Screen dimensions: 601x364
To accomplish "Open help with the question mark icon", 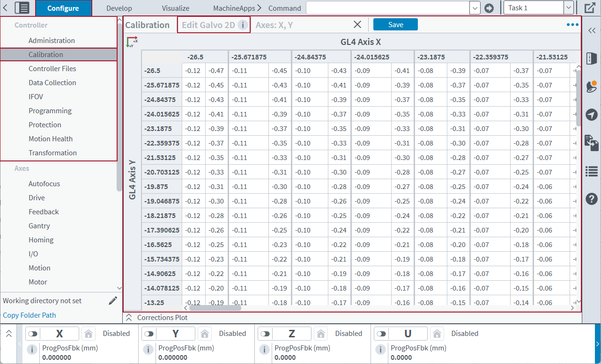I will point(592,199).
